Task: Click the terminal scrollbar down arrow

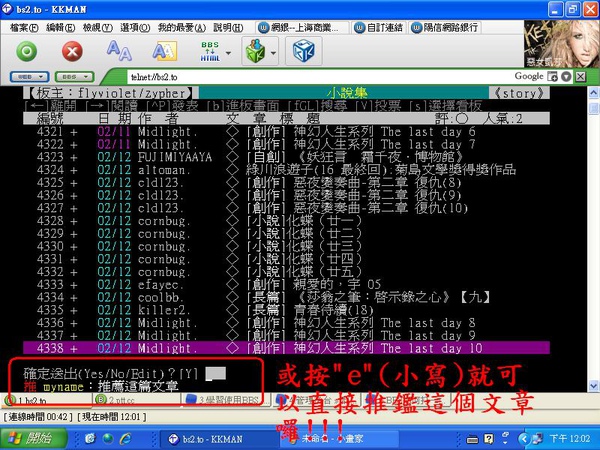Action: (593, 385)
